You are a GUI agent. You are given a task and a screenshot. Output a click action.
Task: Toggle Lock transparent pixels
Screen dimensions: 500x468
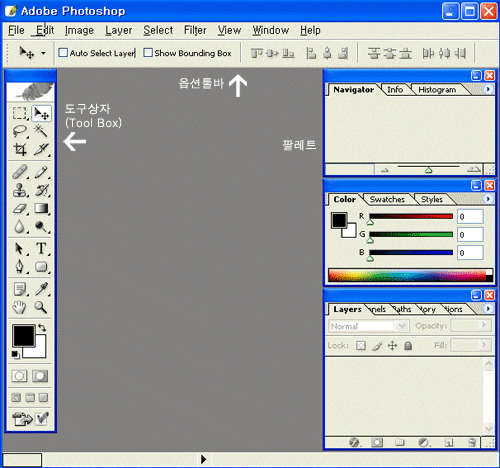[x=361, y=345]
